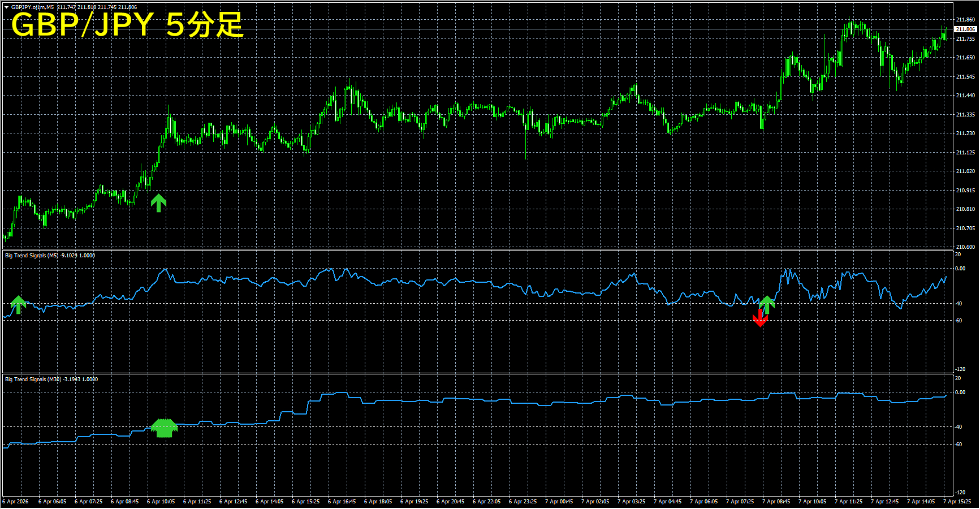Click the green up arrow below the price candles
980x509 pixels.
tap(158, 202)
